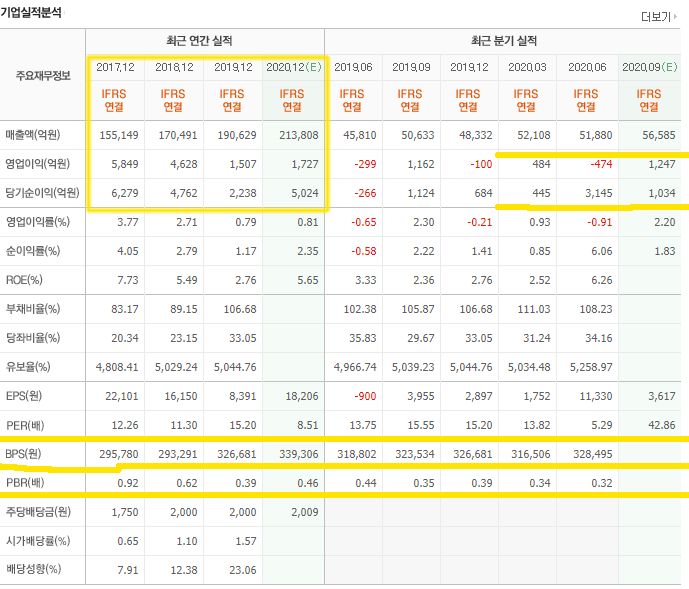Click the PER(배) row label

pos(25,425)
